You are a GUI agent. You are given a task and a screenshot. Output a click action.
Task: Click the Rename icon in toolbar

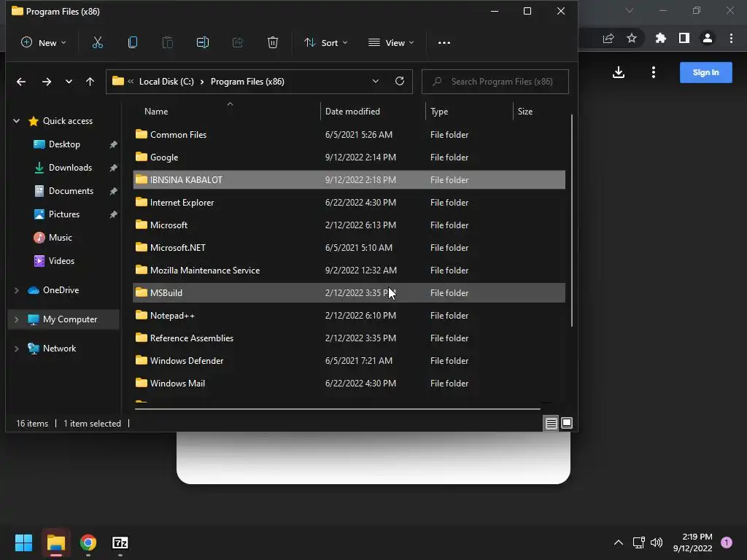(x=203, y=43)
